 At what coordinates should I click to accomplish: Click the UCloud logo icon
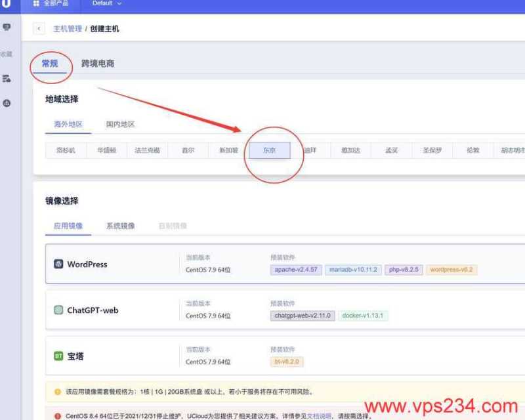pos(7,4)
